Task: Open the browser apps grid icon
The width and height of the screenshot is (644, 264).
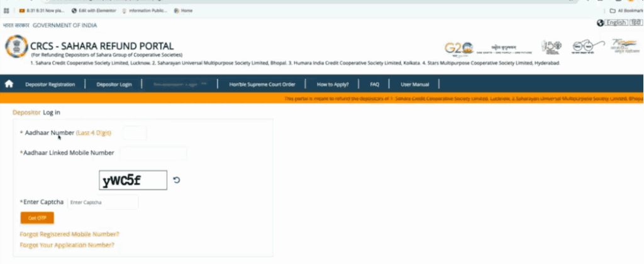Action: [6, 11]
